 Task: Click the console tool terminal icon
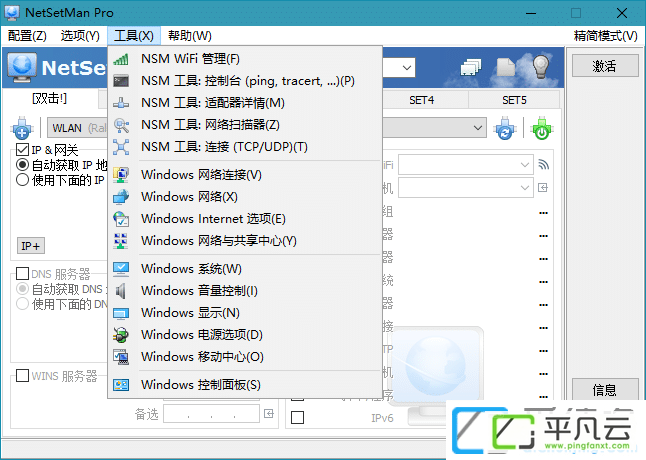click(x=121, y=81)
